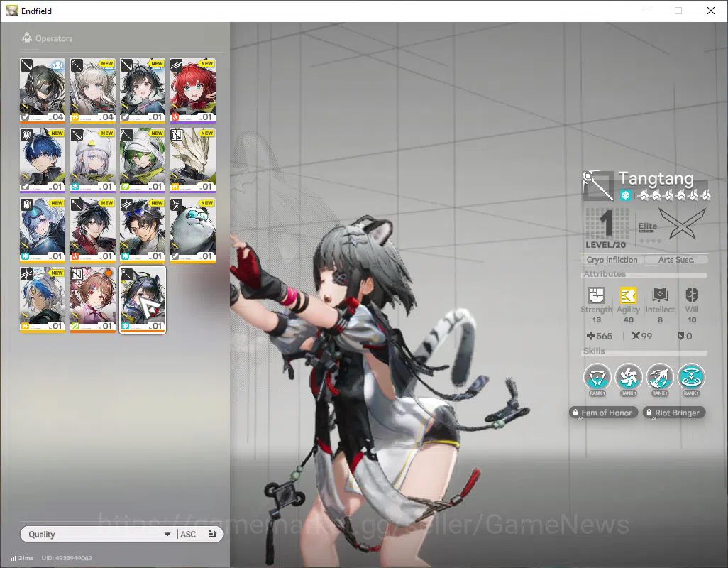Image resolution: width=728 pixels, height=568 pixels.
Task: Click the Attributes section header
Action: point(605,274)
